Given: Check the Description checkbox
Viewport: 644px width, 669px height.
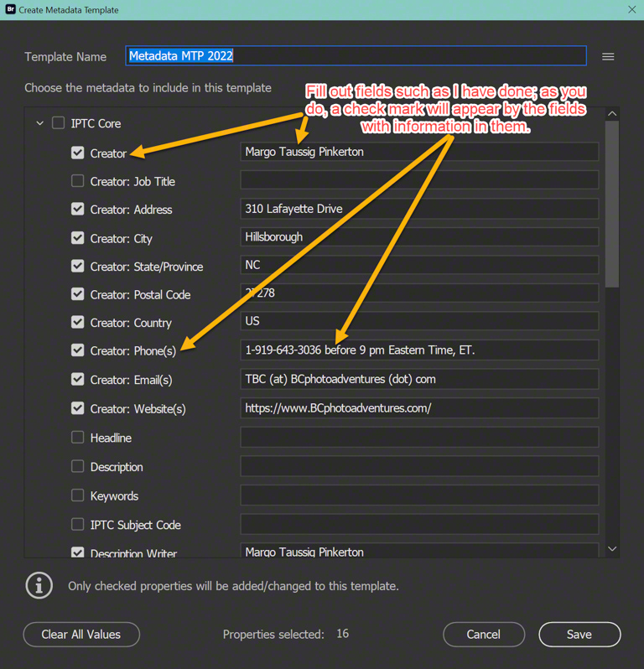Looking at the screenshot, I should [77, 466].
